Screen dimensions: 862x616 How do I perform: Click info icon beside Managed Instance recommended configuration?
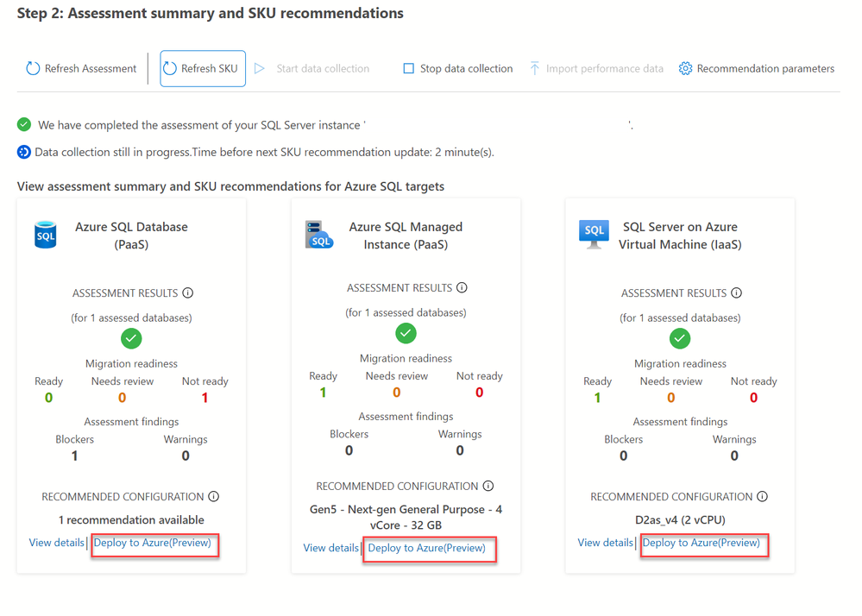(x=488, y=486)
